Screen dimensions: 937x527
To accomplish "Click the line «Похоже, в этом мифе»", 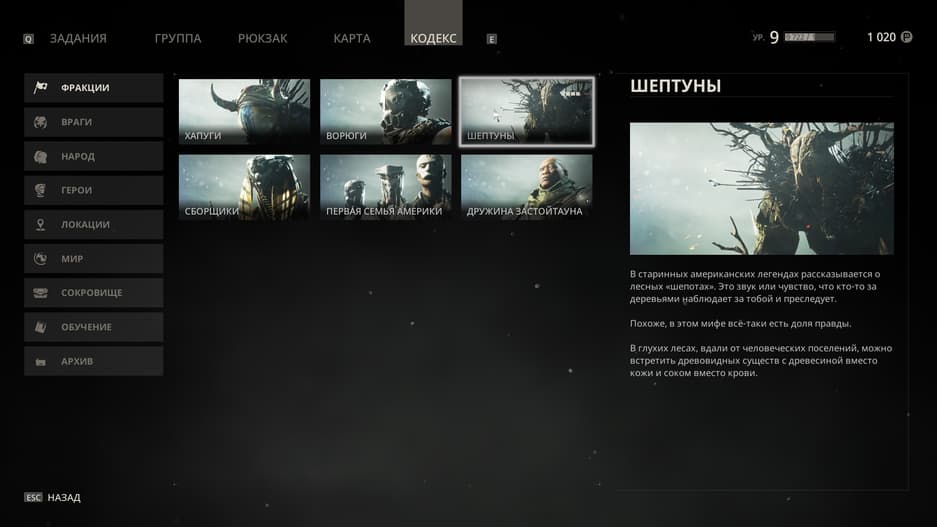I will (740, 323).
